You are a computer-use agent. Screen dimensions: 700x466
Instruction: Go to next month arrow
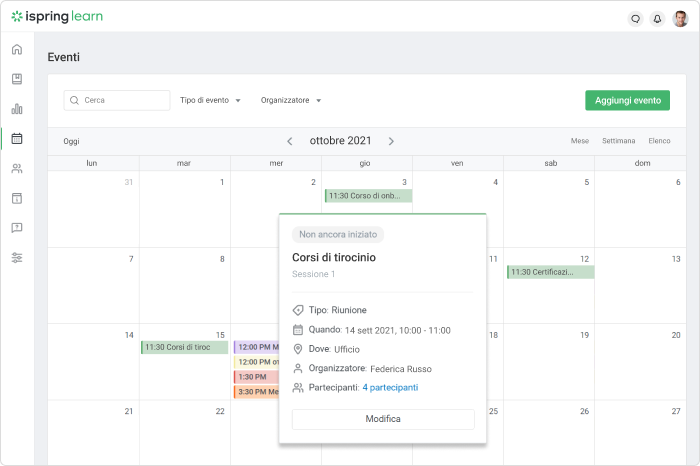[391, 141]
